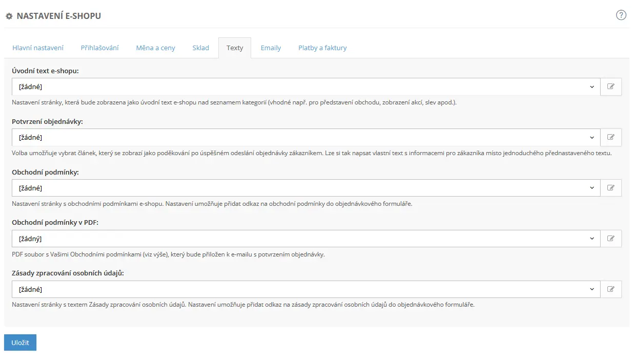Click the NASTAVENÍ E-SHOPU heading
The width and height of the screenshot is (633, 364).
[59, 16]
